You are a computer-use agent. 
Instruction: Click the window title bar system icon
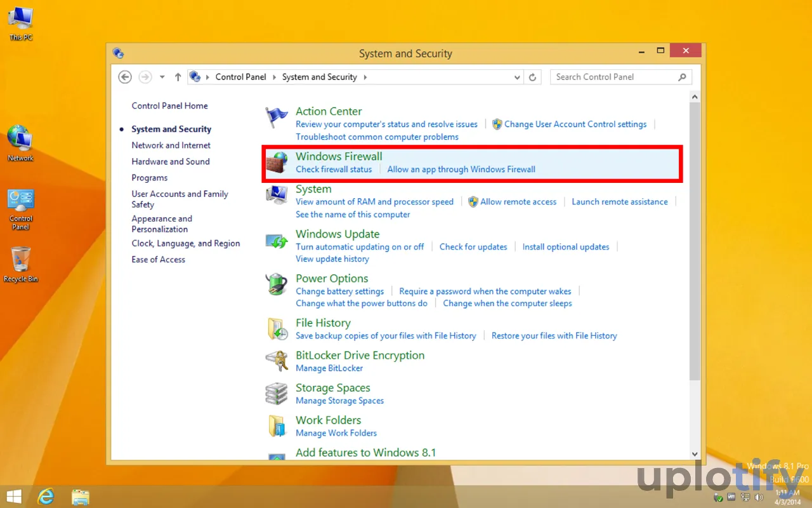click(x=118, y=53)
